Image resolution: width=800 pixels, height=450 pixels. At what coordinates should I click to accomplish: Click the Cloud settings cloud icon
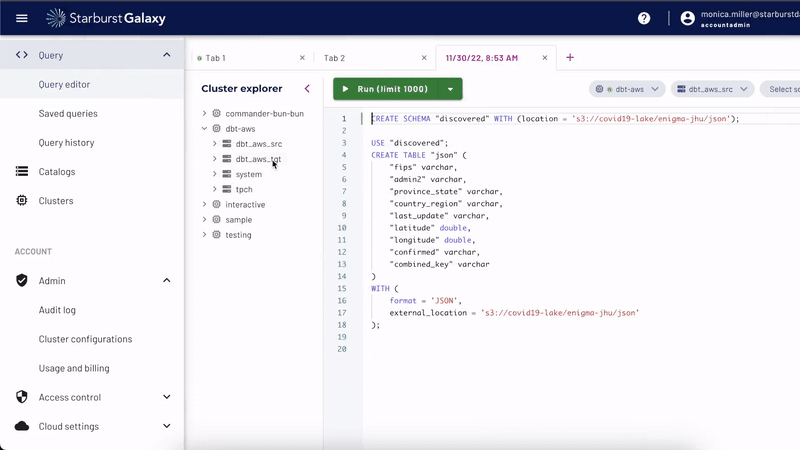(21, 426)
